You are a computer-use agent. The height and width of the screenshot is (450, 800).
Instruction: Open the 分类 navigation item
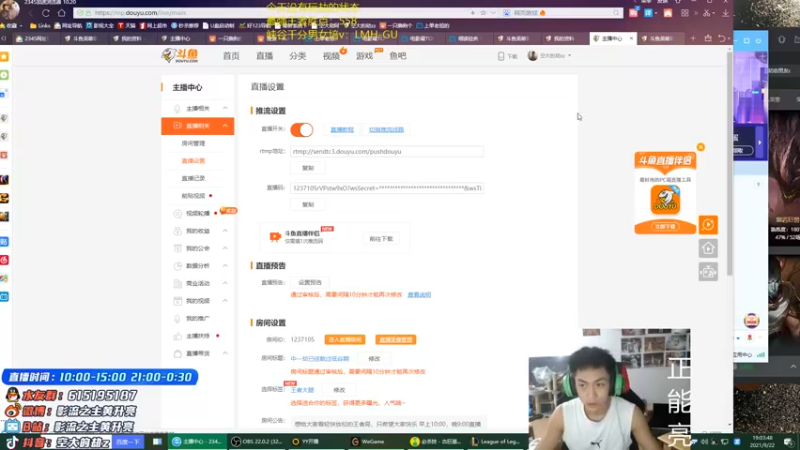[297, 56]
